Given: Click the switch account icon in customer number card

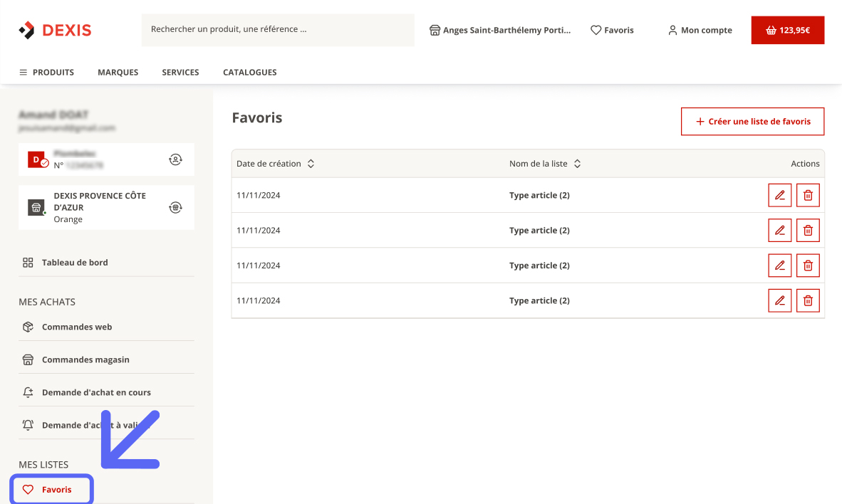Looking at the screenshot, I should (x=176, y=159).
